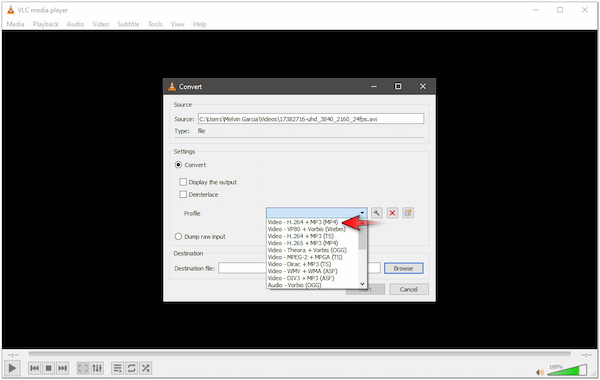This screenshot has width=600, height=380.
Task: Skip to next media track
Action: click(62, 368)
